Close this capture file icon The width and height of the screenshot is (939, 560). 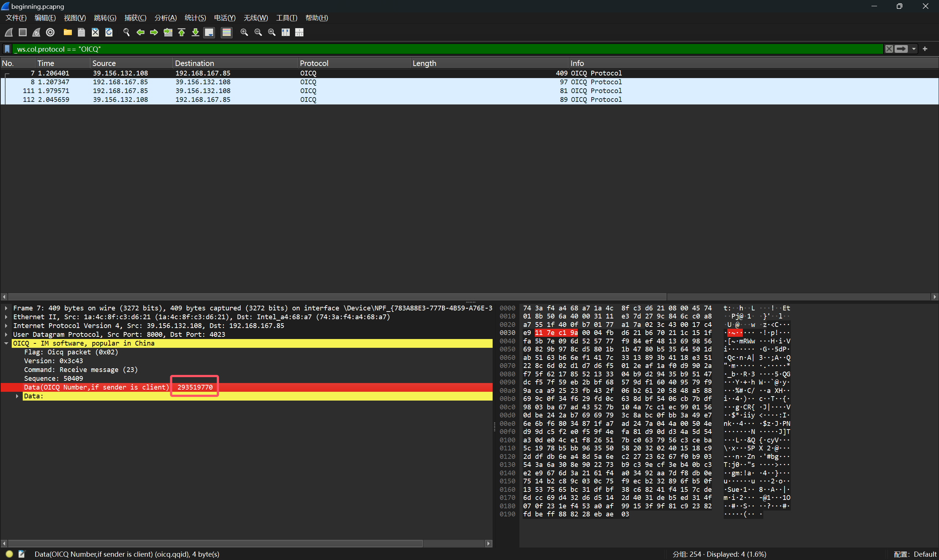(x=95, y=33)
